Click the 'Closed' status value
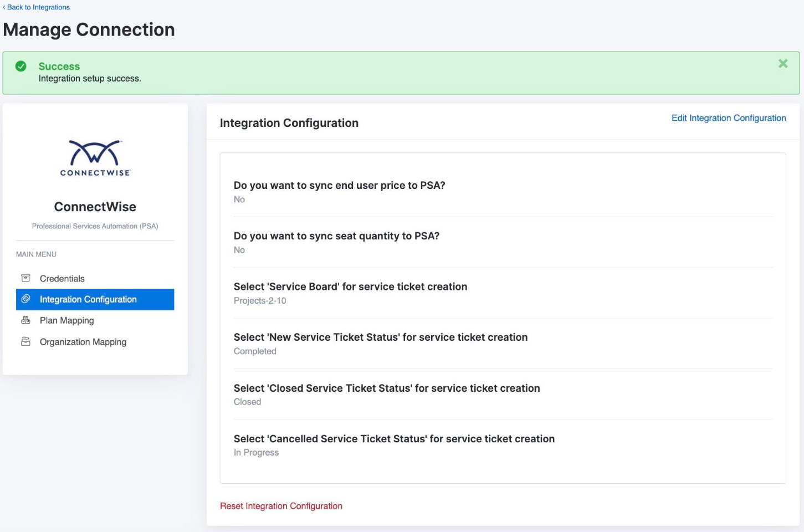804x532 pixels. [247, 402]
